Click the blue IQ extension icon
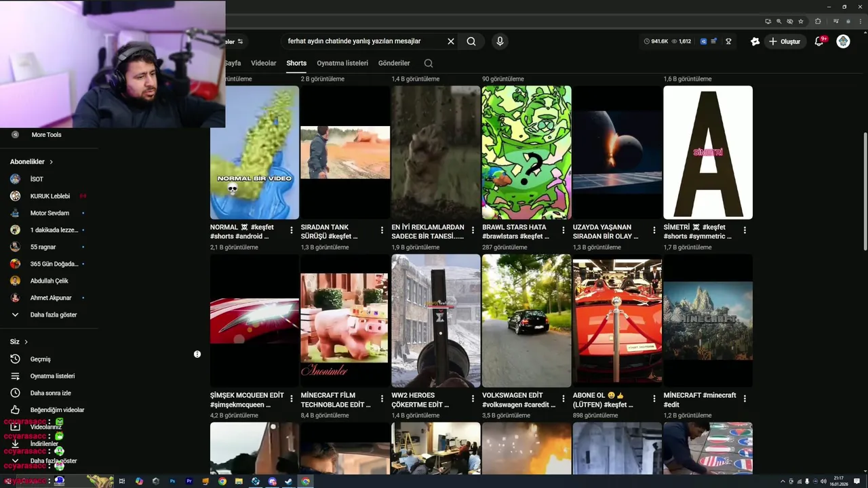Screen dimensions: 868x488 click(703, 41)
